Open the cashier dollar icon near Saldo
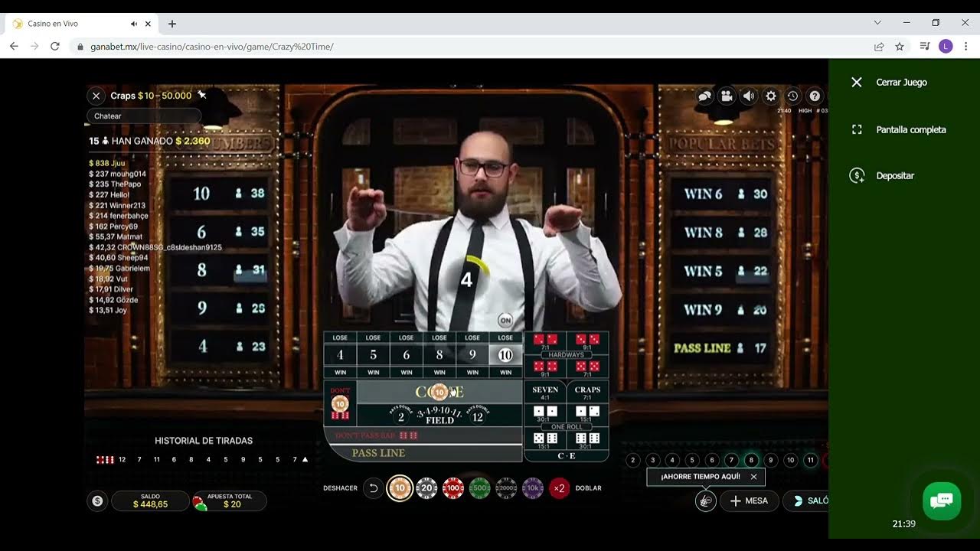The width and height of the screenshot is (980, 551). click(97, 501)
